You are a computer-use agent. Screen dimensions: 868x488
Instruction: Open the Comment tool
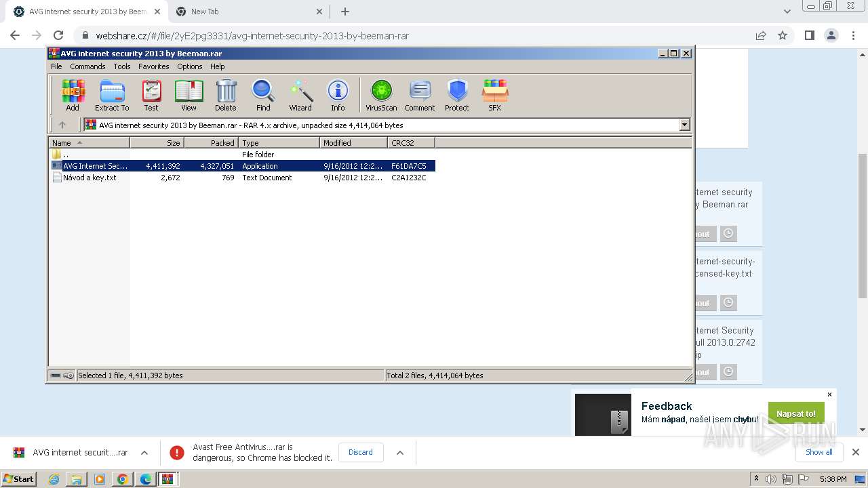[420, 95]
